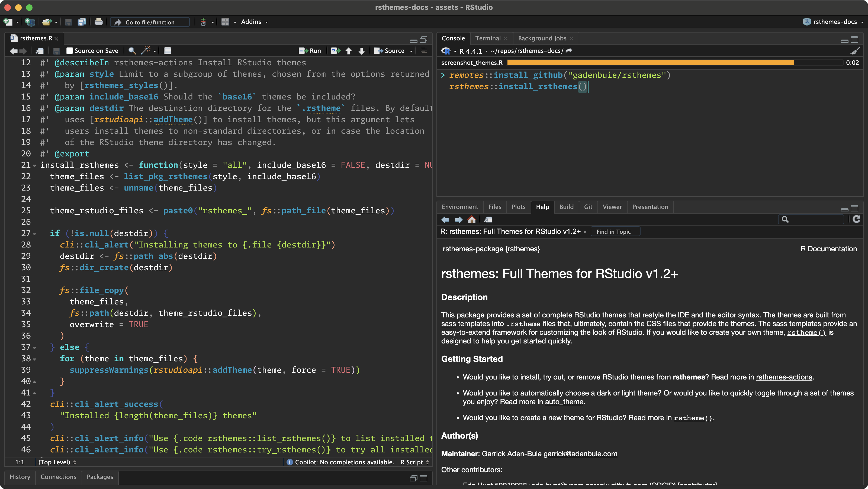Collapse the if block at line 27
868x489 pixels.
point(34,234)
